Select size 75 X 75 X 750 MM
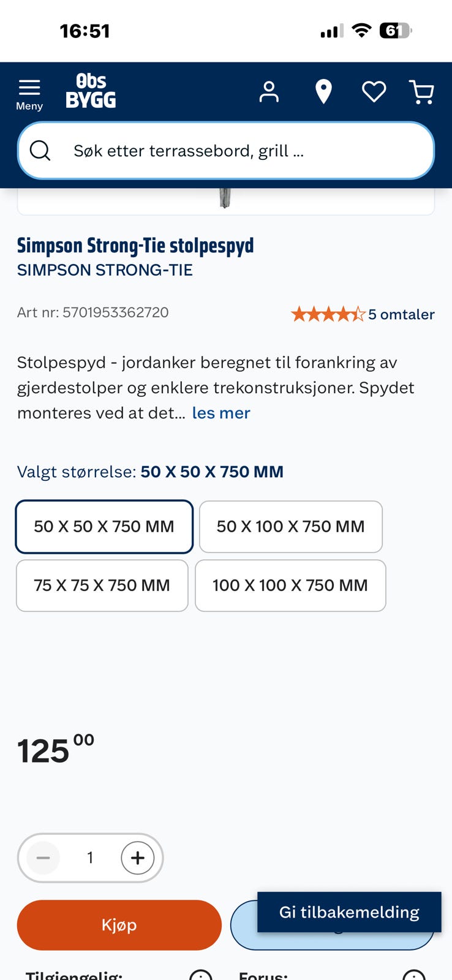Image resolution: width=452 pixels, height=980 pixels. pos(102,586)
